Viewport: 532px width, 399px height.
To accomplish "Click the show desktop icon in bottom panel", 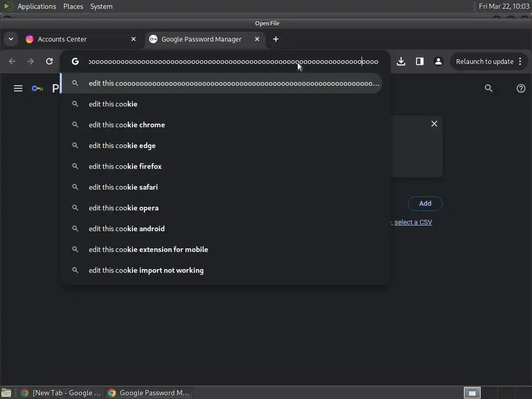I will coord(6,393).
